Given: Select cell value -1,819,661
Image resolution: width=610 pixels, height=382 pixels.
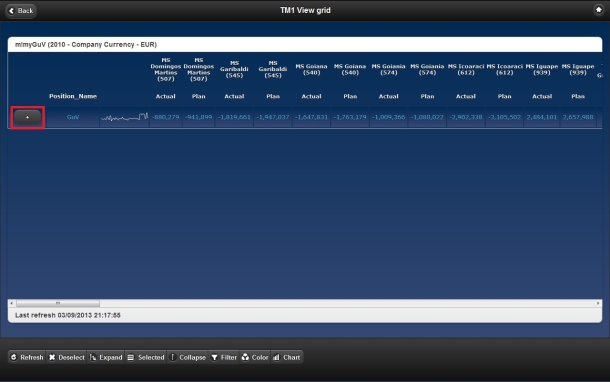Looking at the screenshot, I should [234, 117].
